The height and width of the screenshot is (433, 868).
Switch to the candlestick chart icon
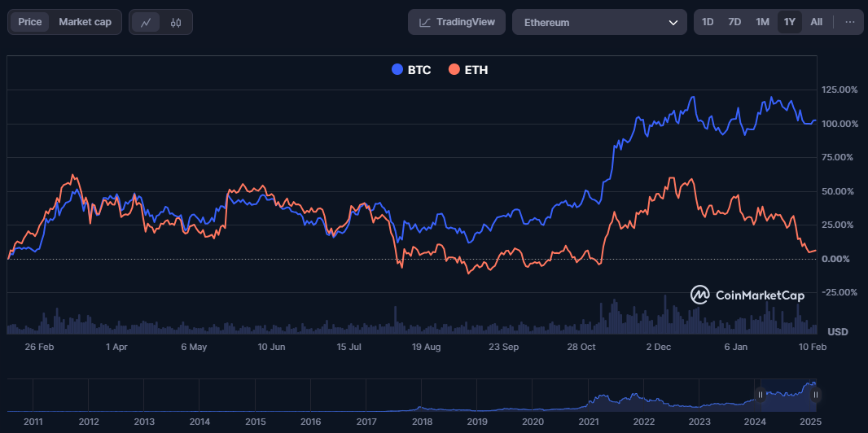click(176, 22)
